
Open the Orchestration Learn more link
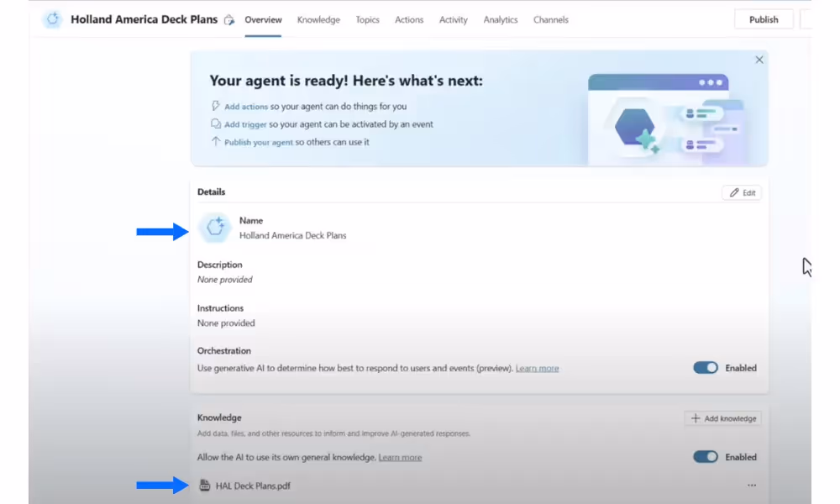(537, 369)
